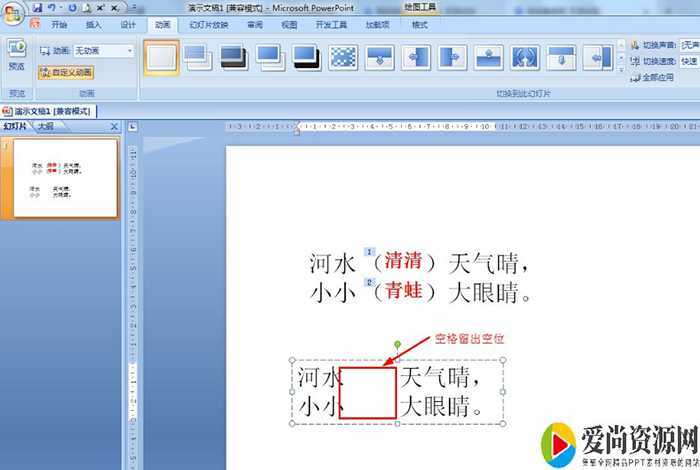Open the transition speed (切换速度) dropdown
Screen dimensions: 700x470
click(689, 61)
